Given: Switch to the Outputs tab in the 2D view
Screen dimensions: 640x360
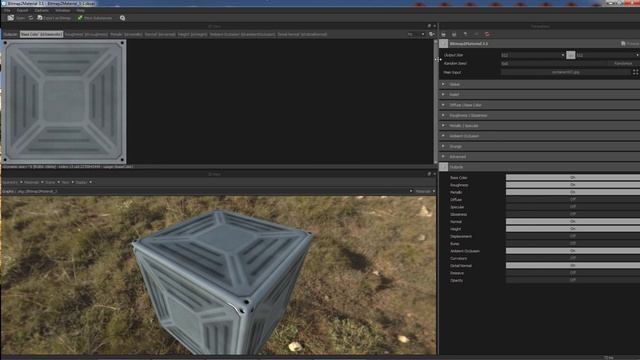Looking at the screenshot, I should click(x=10, y=34).
